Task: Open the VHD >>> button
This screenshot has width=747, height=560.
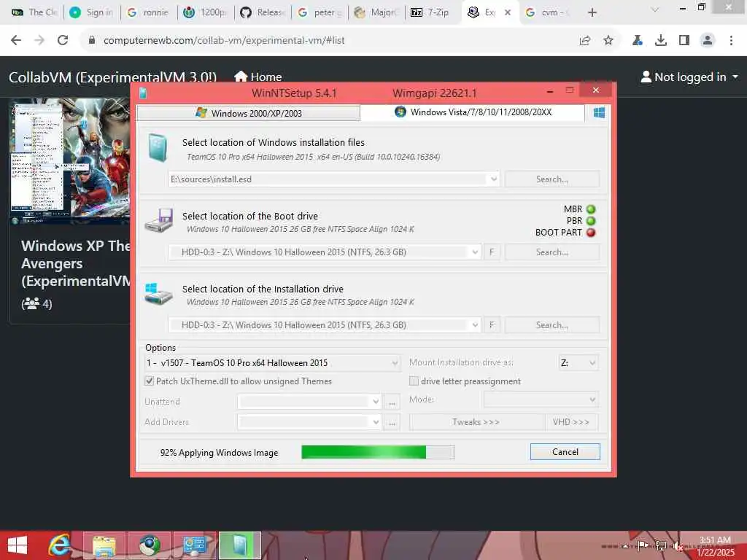Action: [x=571, y=422]
